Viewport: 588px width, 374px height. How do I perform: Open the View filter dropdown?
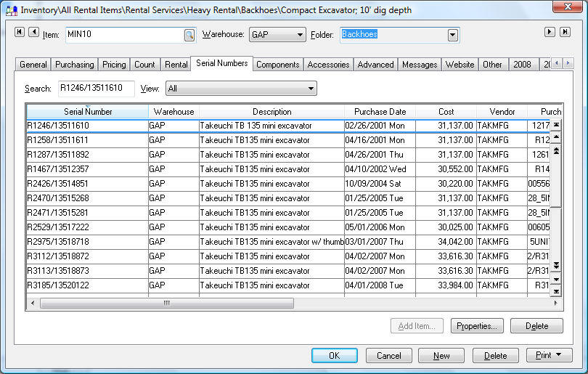(x=311, y=89)
